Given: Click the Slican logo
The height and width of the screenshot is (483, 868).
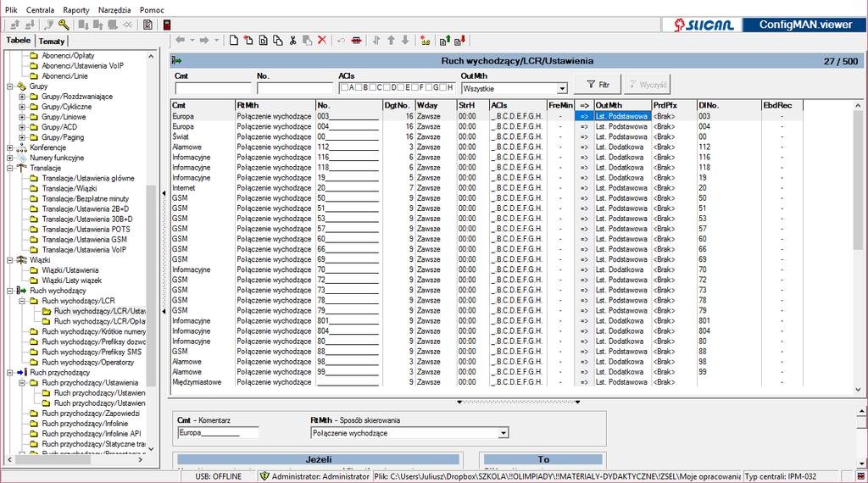Looking at the screenshot, I should (x=704, y=25).
